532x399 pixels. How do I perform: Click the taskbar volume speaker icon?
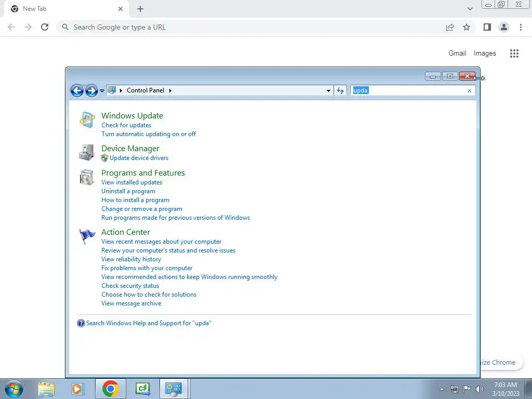click(x=480, y=389)
